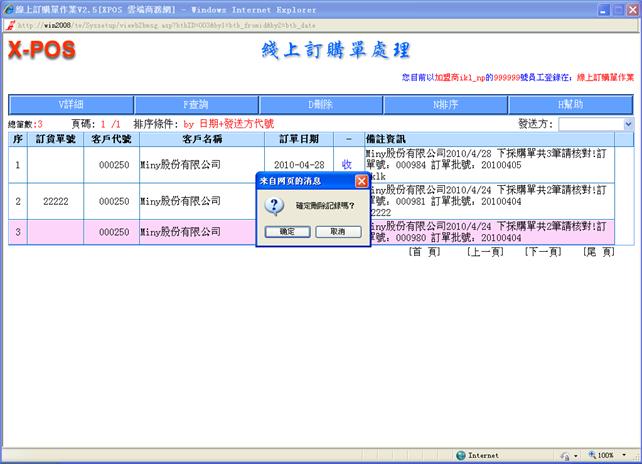Click the D刪除 toolbar button
Image resolution: width=642 pixels, height=464 pixels.
[x=320, y=104]
